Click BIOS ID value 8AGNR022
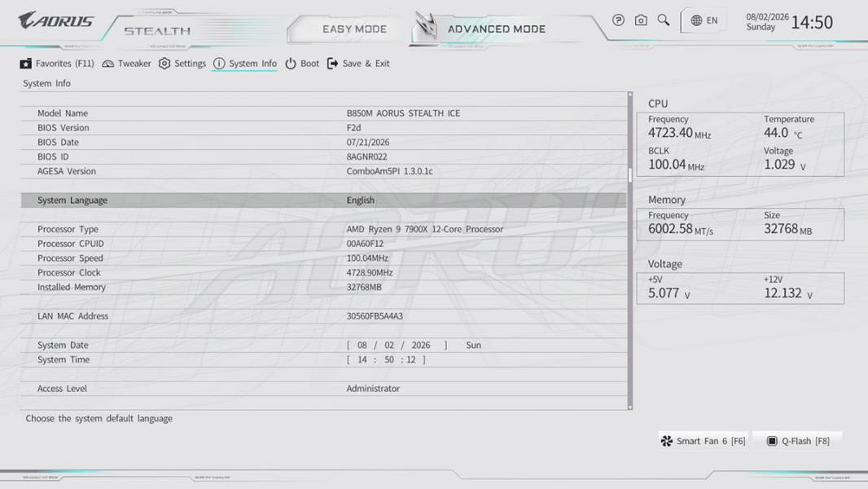 366,156
